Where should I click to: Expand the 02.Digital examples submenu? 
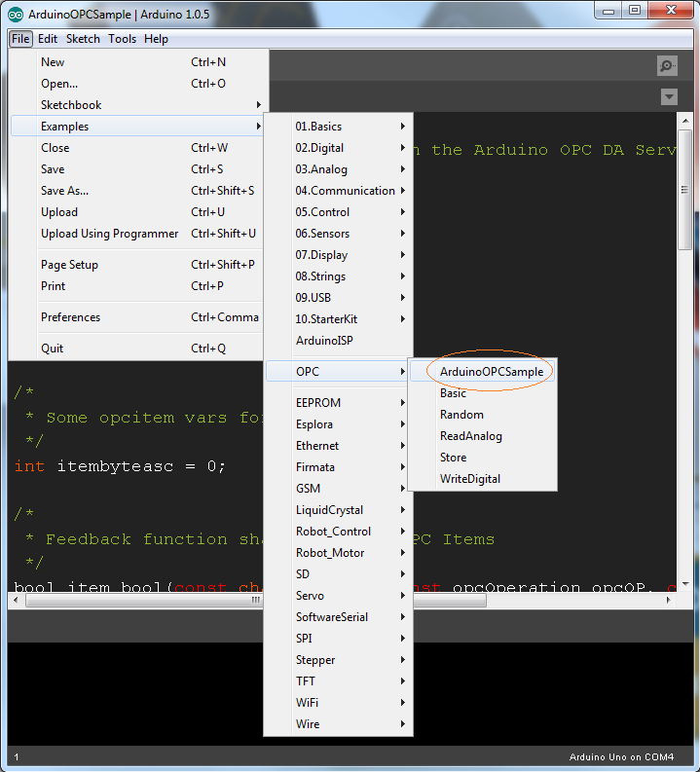pyautogui.click(x=338, y=148)
